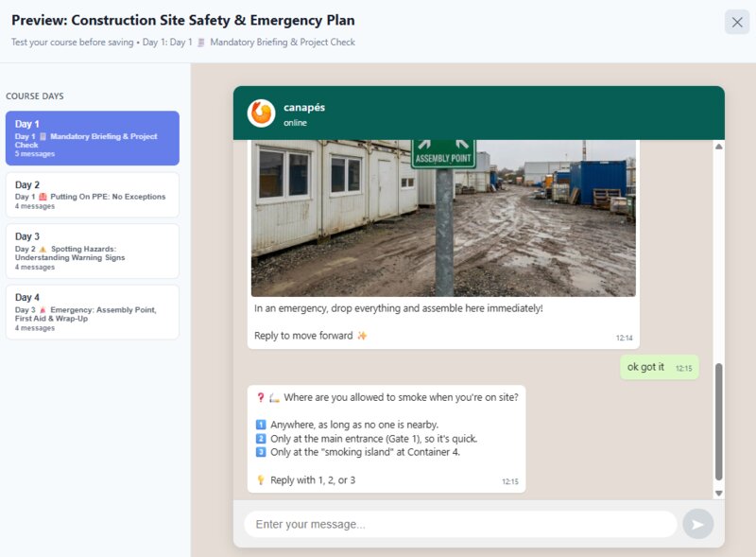Click the "ok got it" sent message

pos(646,367)
